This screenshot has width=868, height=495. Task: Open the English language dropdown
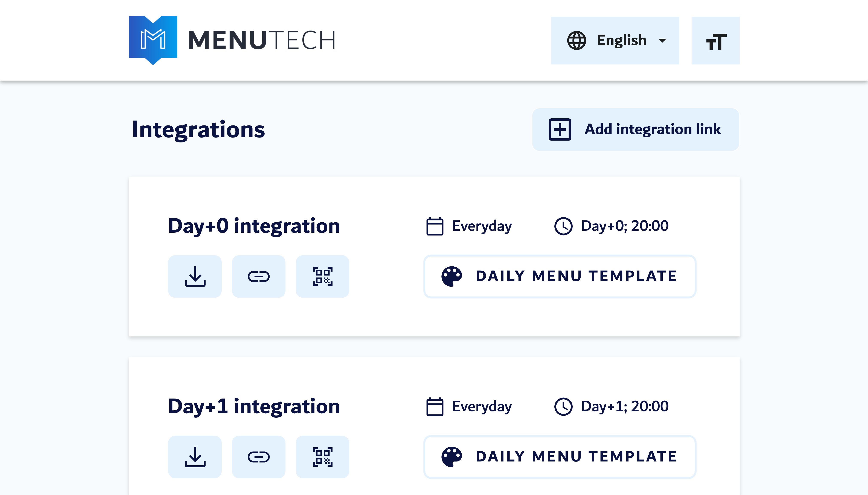pos(622,40)
